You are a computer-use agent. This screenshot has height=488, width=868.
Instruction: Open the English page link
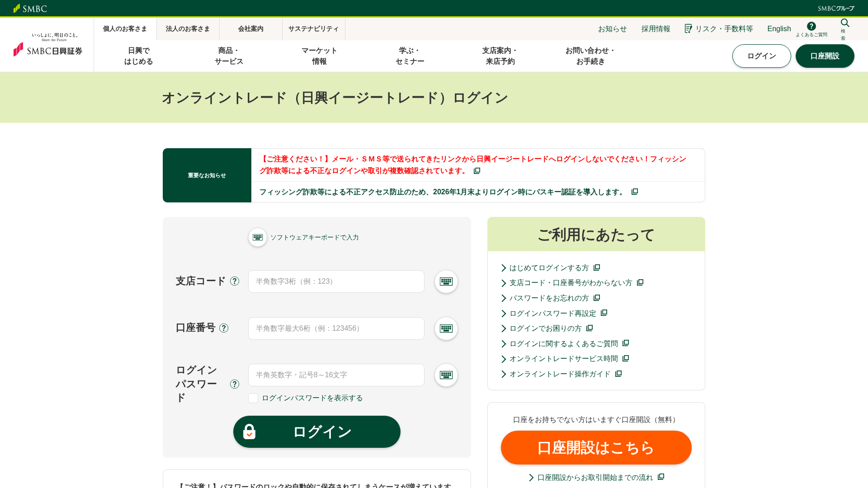(x=779, y=28)
